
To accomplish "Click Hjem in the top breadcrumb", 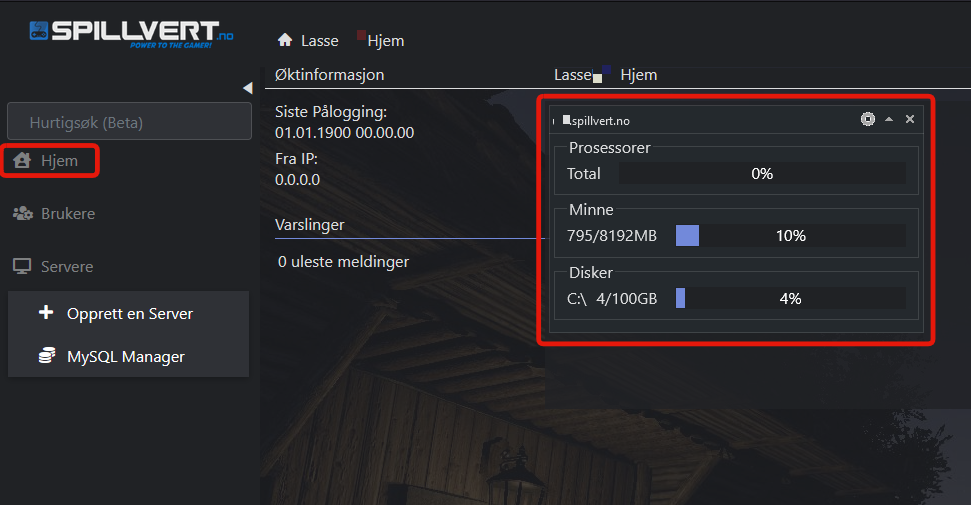I will coord(386,41).
